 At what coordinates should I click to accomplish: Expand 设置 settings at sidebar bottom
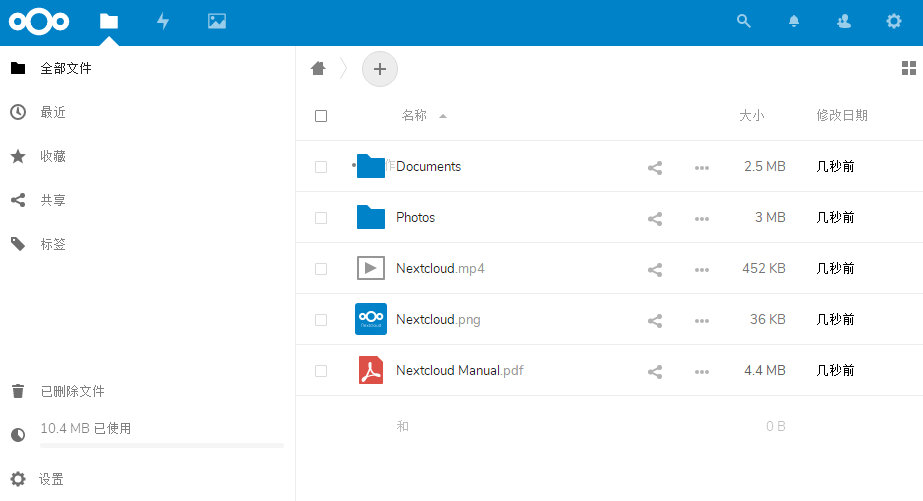click(147, 479)
